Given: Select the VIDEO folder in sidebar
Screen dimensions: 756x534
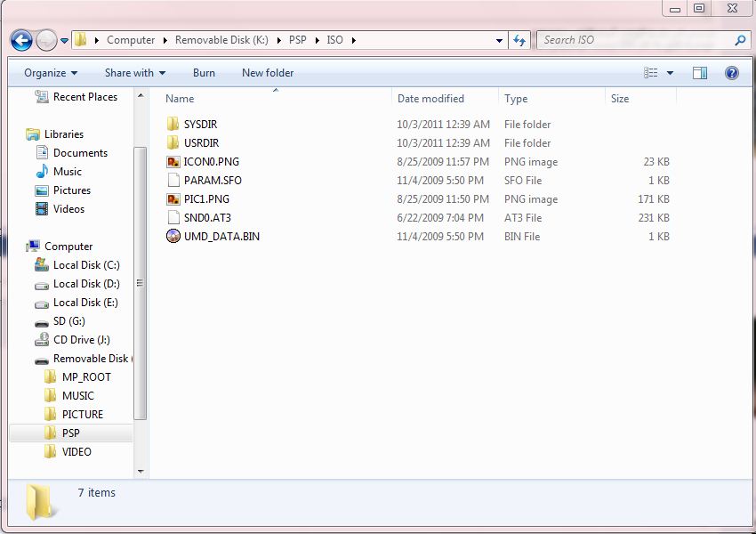Looking at the screenshot, I should [x=68, y=452].
